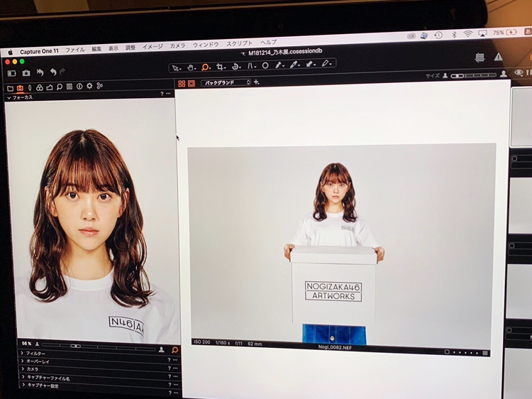Switch viewer to multi-view grid mode
The width and height of the screenshot is (532, 399).
182,84
